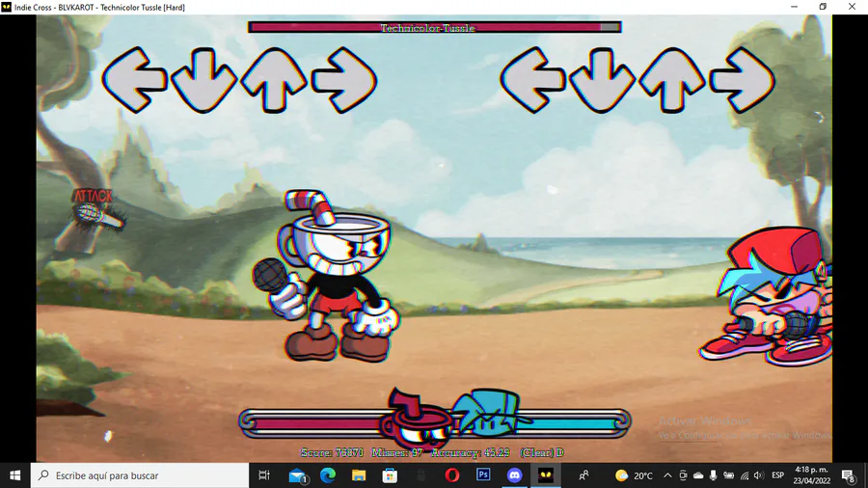
Task: Launch Opera browser from the taskbar
Action: (452, 475)
